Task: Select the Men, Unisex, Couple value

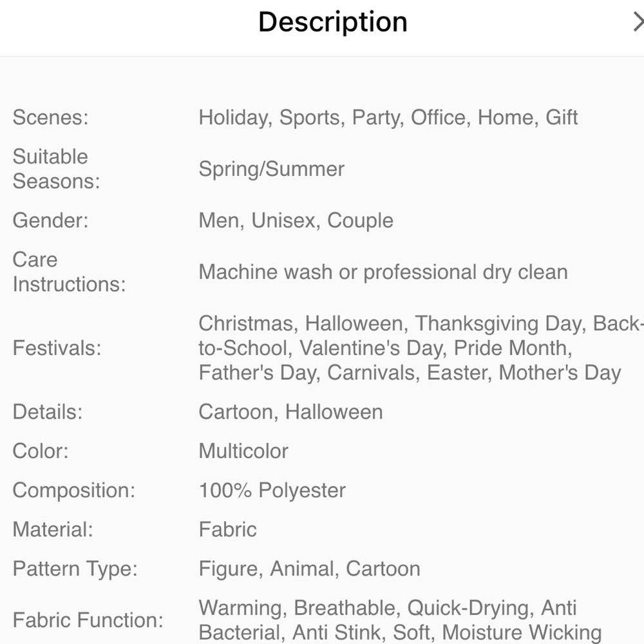Action: click(x=296, y=220)
